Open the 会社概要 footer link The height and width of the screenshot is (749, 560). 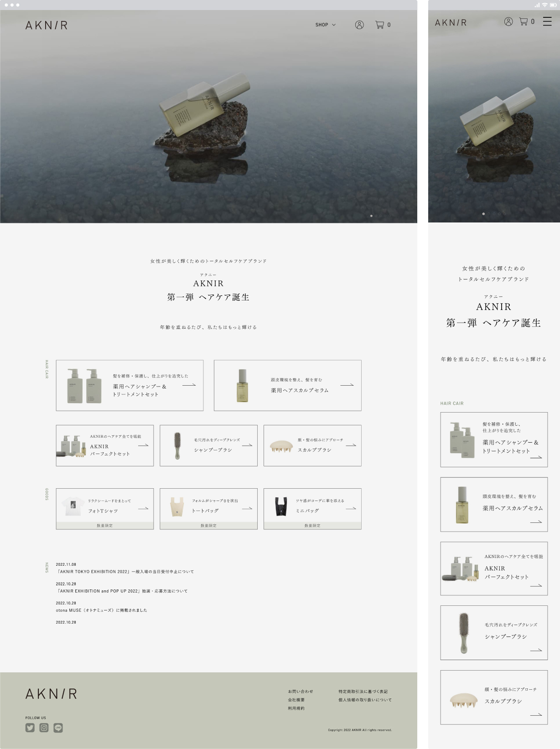296,700
